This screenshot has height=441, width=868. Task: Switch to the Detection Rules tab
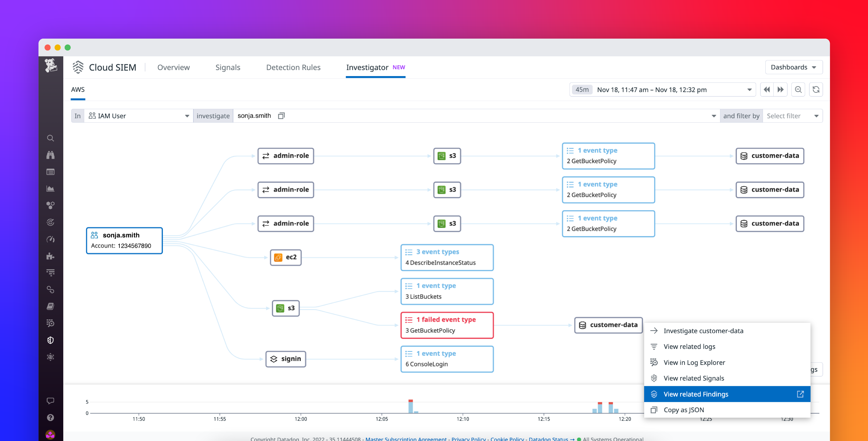click(293, 67)
